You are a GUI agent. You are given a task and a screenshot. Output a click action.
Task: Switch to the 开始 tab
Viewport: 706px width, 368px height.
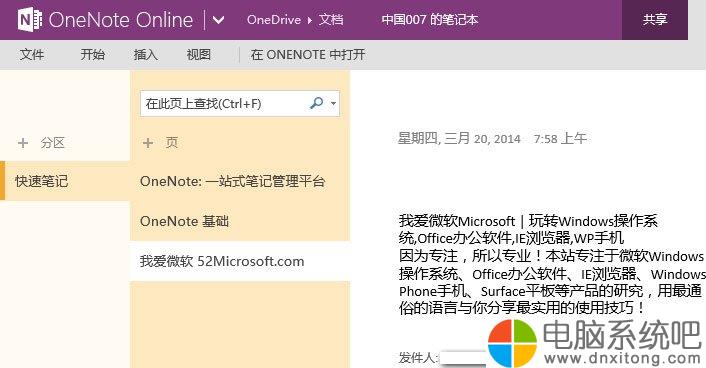[x=92, y=55]
